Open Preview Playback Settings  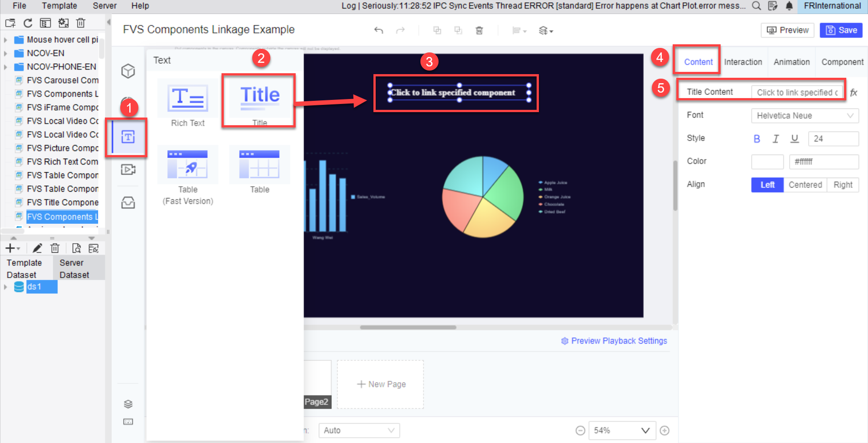(x=618, y=340)
